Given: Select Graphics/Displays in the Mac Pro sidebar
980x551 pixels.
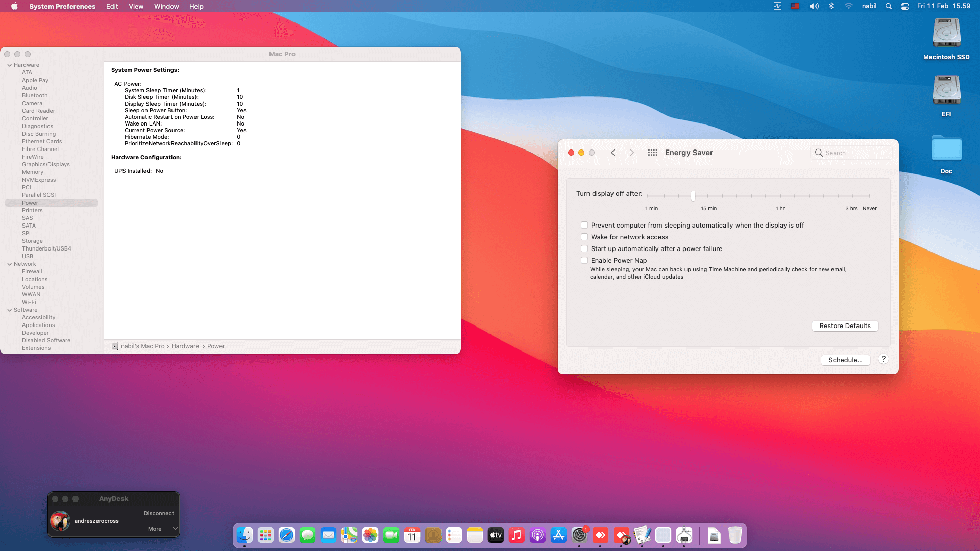Looking at the screenshot, I should [45, 164].
